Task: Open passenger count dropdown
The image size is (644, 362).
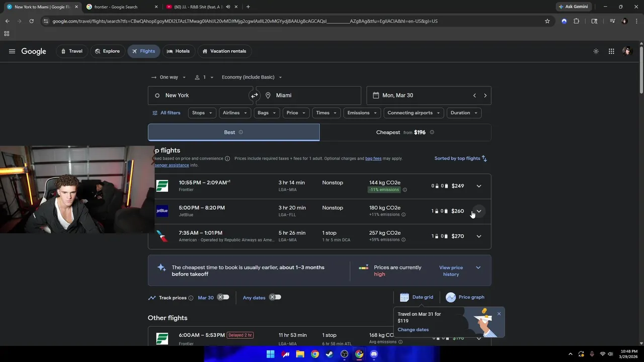Action: coord(204,77)
